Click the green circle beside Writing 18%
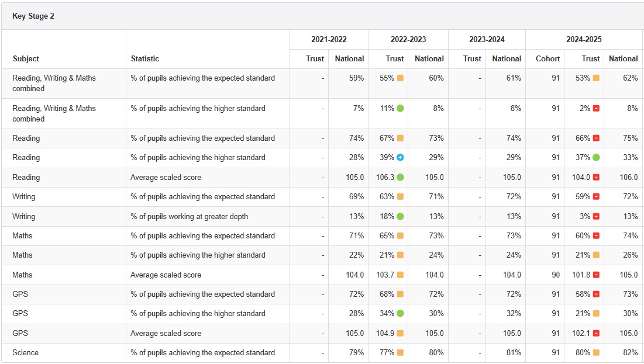Screen dimensions: 644x364 click(x=400, y=217)
